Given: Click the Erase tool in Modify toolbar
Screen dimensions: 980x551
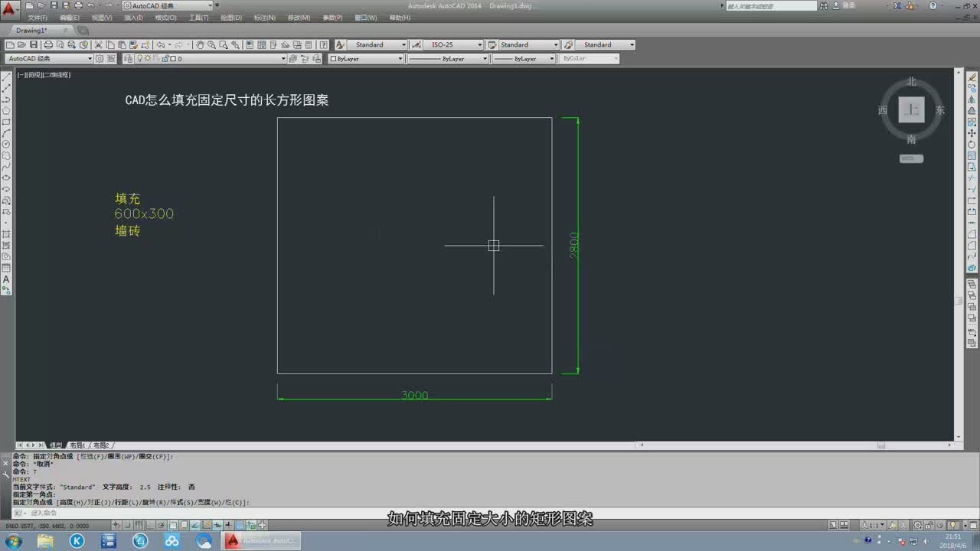Looking at the screenshot, I should point(972,77).
